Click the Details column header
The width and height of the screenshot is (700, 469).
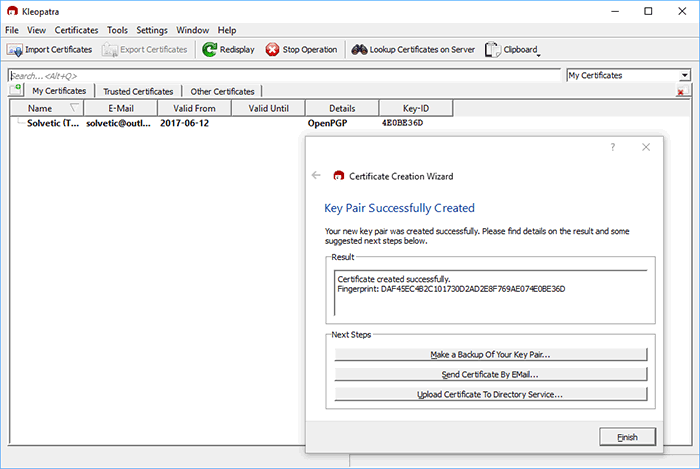pos(342,108)
